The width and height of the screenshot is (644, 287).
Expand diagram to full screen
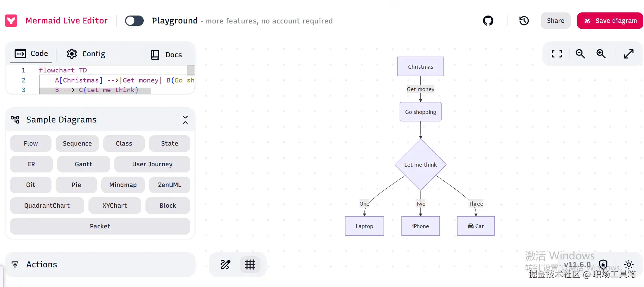click(x=628, y=54)
